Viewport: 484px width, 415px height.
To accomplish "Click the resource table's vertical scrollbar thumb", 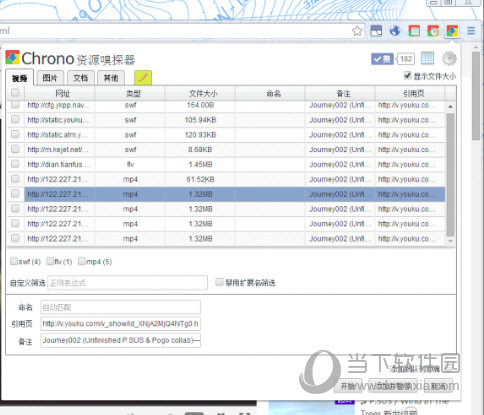I will pyautogui.click(x=450, y=174).
